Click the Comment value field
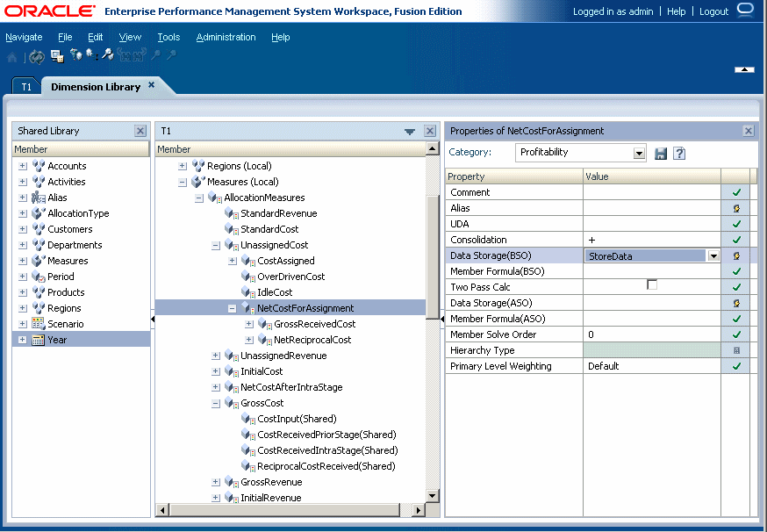This screenshot has height=532, width=767. 651,192
